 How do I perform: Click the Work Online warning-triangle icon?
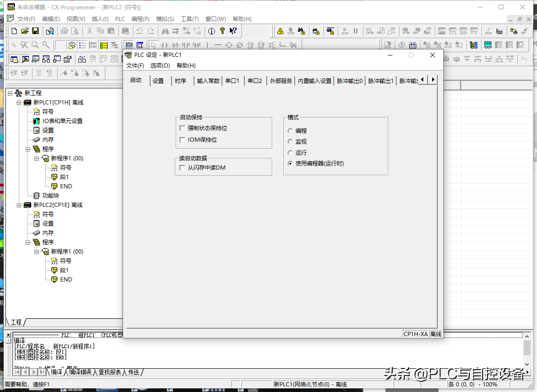click(x=280, y=31)
